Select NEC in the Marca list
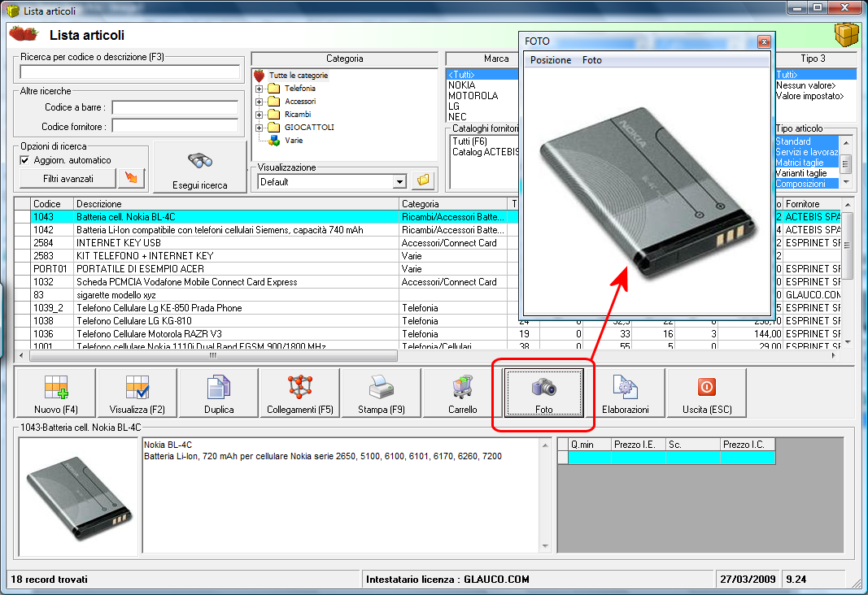 pos(457,117)
